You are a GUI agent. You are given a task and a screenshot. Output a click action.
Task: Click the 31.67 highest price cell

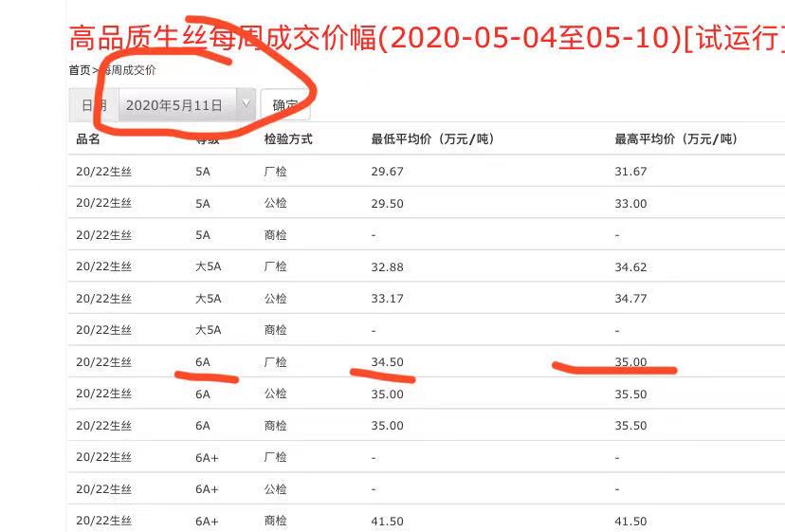pyautogui.click(x=630, y=172)
